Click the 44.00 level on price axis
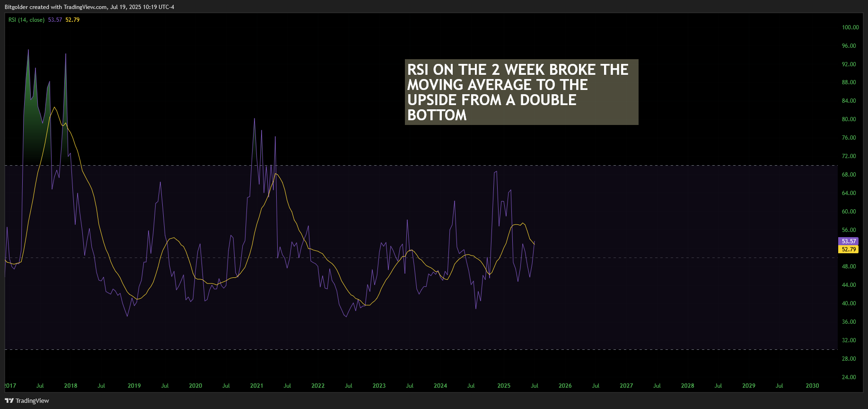The width and height of the screenshot is (868, 409). click(x=849, y=285)
